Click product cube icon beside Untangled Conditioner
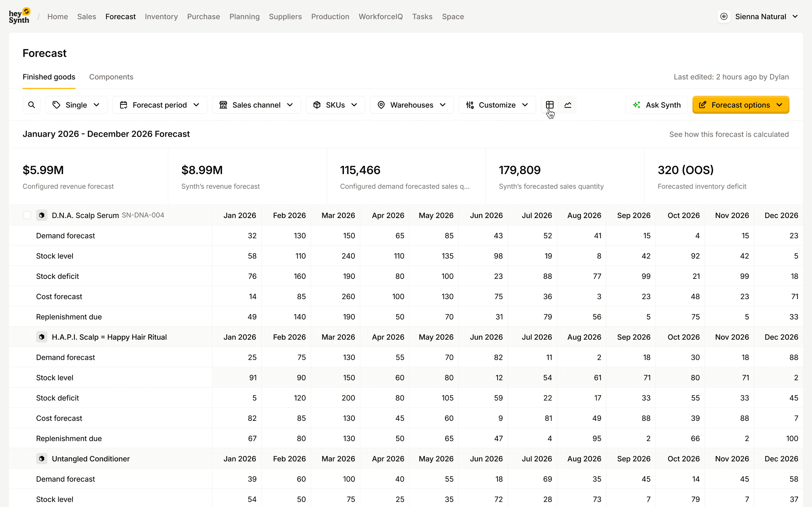The height and width of the screenshot is (507, 812). click(x=42, y=459)
